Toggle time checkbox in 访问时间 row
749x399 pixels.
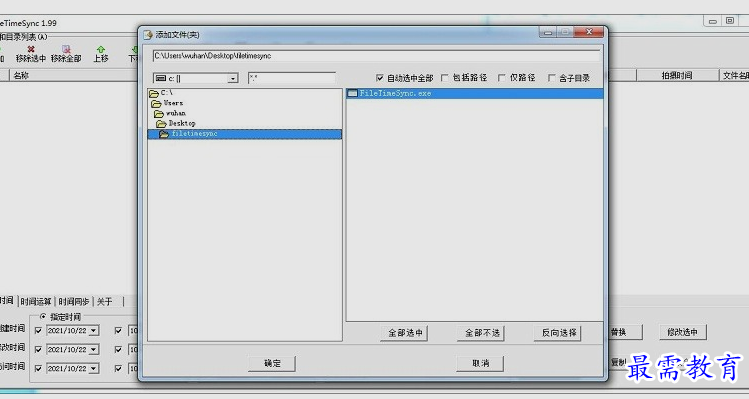(x=118, y=369)
